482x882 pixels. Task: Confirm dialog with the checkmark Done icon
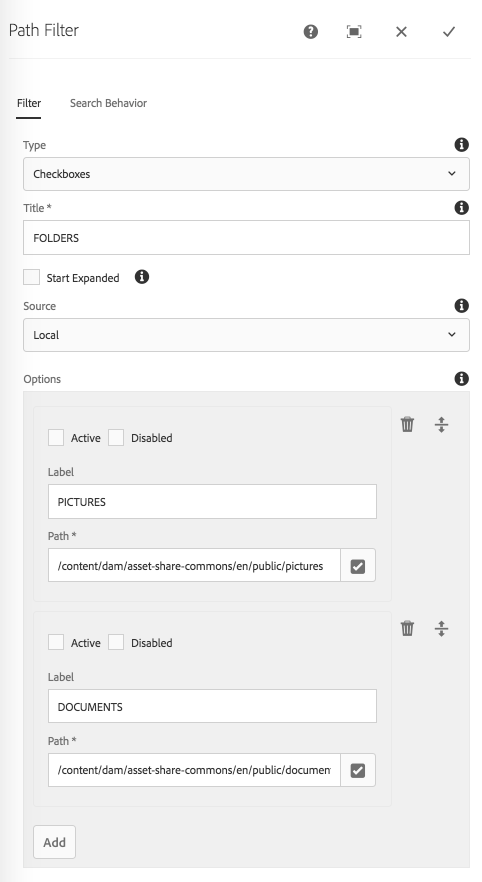pyautogui.click(x=448, y=32)
